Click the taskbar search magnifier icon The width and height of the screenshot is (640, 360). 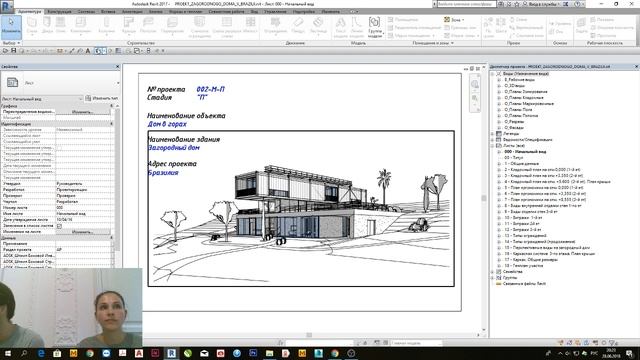[24, 353]
